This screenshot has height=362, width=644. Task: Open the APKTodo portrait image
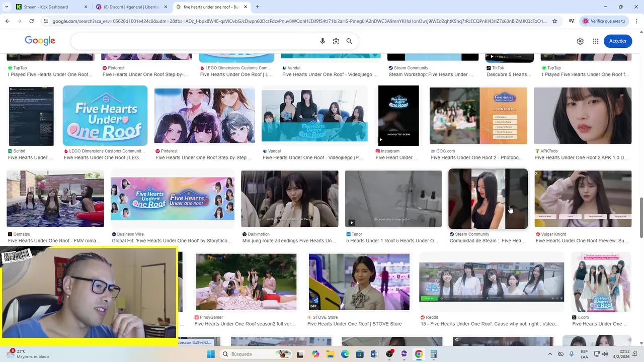(583, 116)
